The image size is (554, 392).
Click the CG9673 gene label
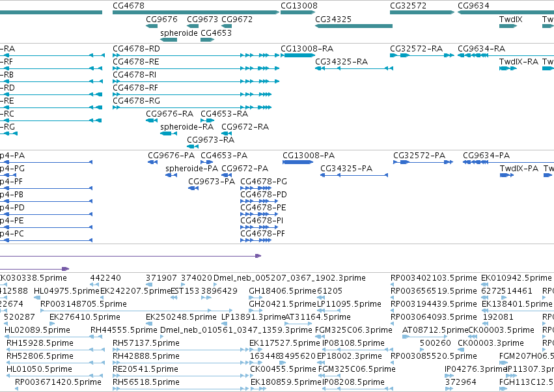[202, 19]
